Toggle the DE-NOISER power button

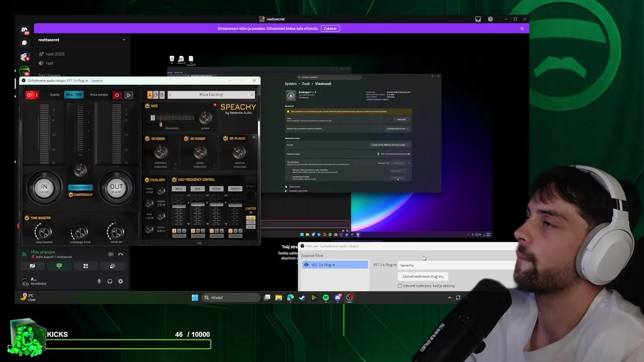(x=186, y=138)
